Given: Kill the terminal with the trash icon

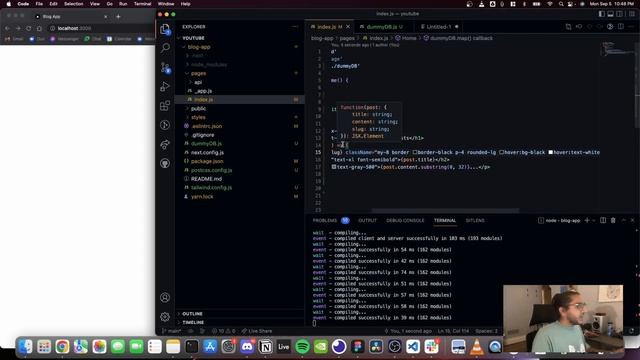Looking at the screenshot, I should click(x=613, y=220).
